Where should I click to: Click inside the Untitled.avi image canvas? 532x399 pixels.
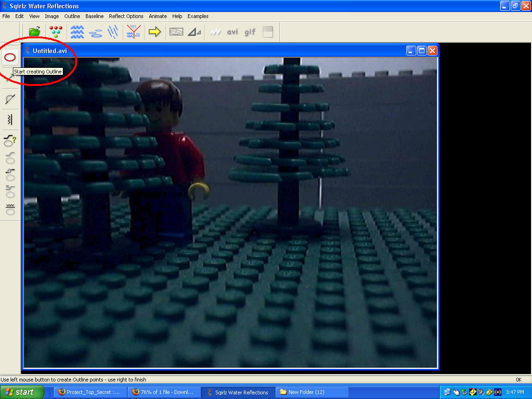(x=231, y=213)
